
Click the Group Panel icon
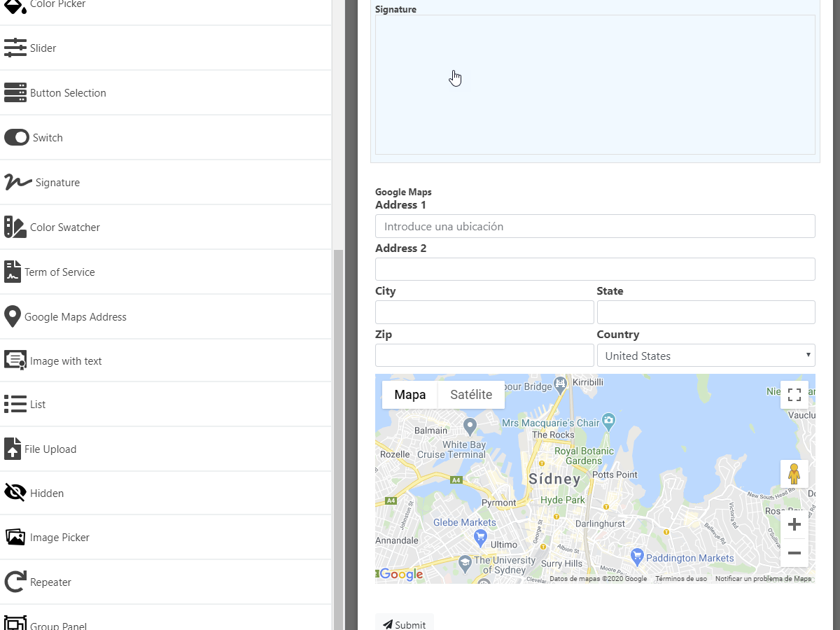pos(15,623)
